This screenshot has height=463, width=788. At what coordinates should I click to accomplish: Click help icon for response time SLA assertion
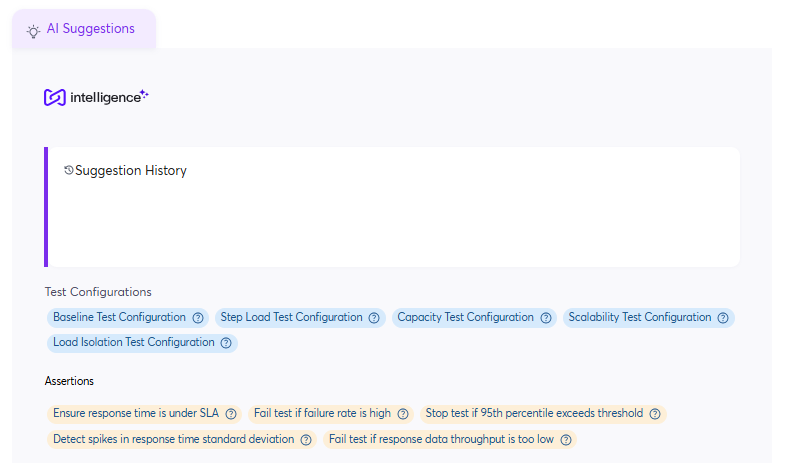pyautogui.click(x=231, y=414)
